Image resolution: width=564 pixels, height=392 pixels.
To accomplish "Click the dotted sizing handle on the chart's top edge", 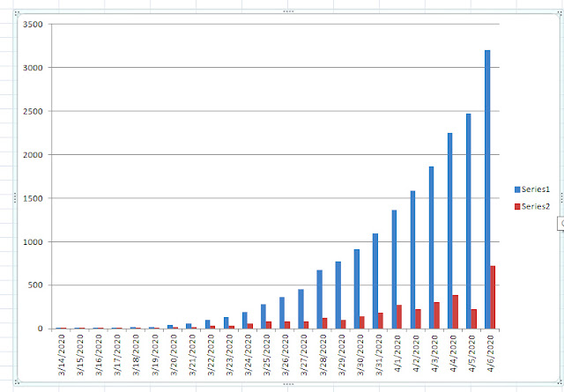I will coord(288,11).
